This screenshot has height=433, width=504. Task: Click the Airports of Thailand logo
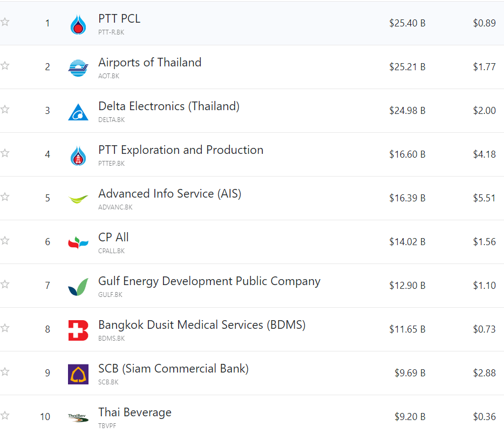[78, 68]
